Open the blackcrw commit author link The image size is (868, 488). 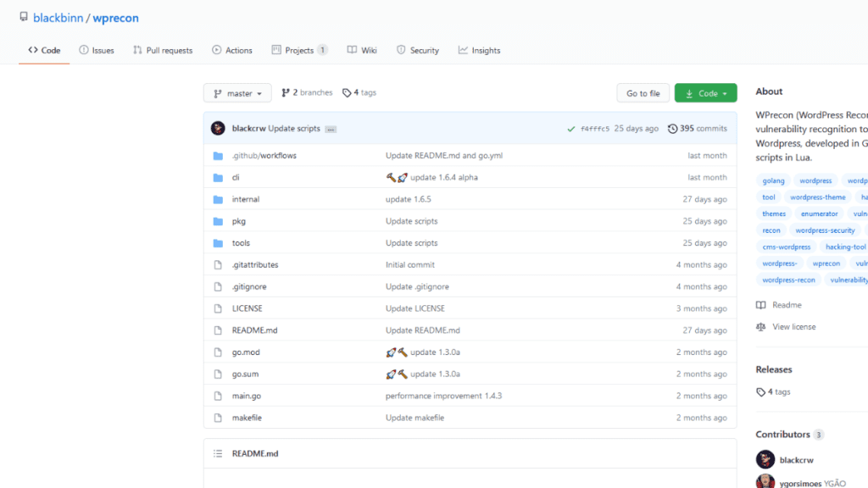point(248,129)
